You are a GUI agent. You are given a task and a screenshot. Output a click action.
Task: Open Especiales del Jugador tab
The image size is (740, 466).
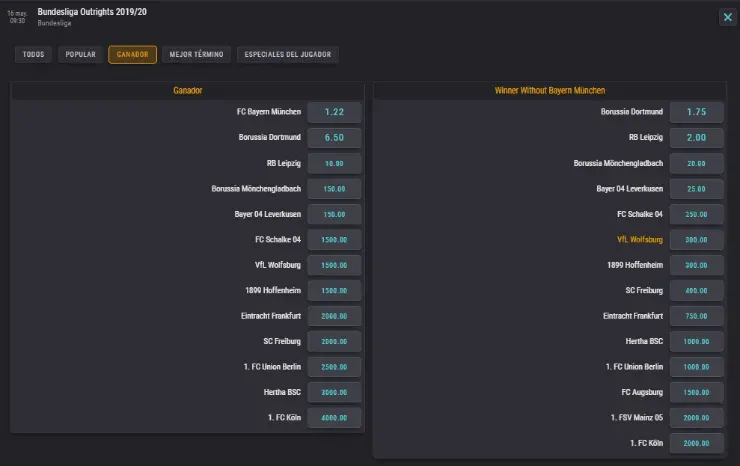point(288,54)
